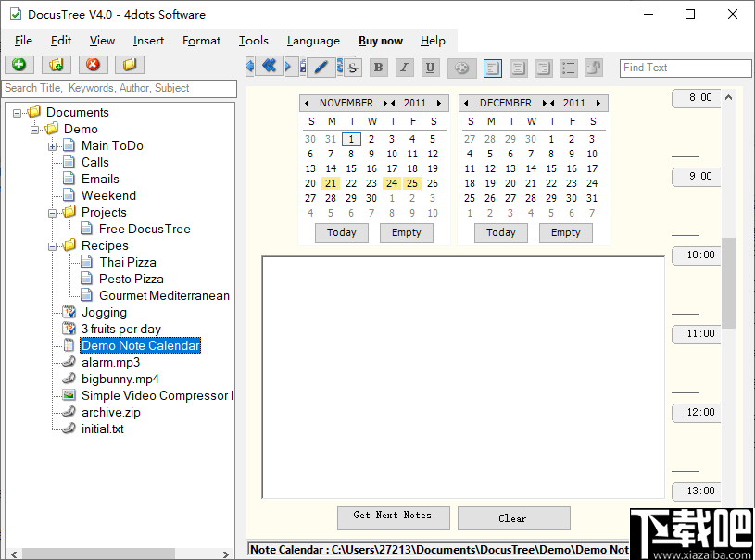Toggle italic formatting
Image resolution: width=755 pixels, height=560 pixels.
pos(405,68)
